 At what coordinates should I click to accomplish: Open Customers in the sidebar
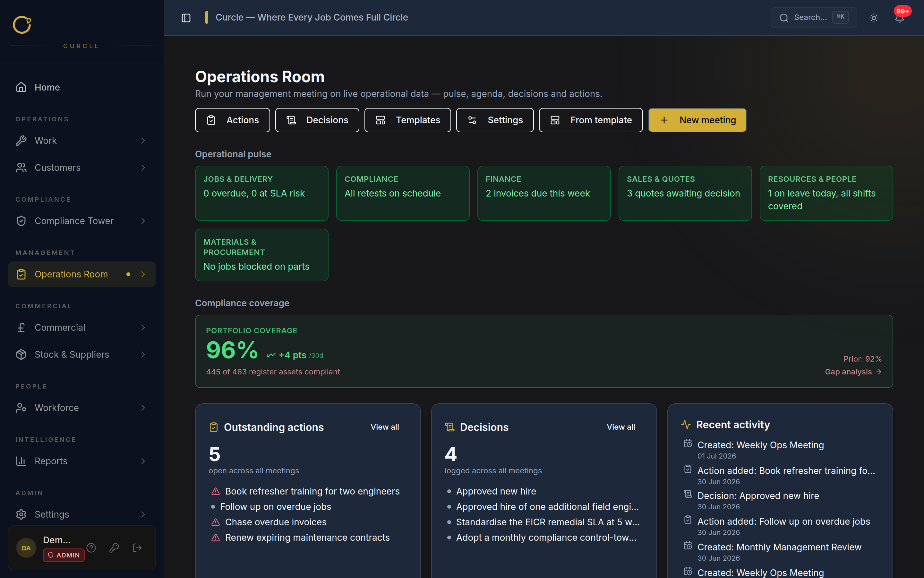[82, 167]
